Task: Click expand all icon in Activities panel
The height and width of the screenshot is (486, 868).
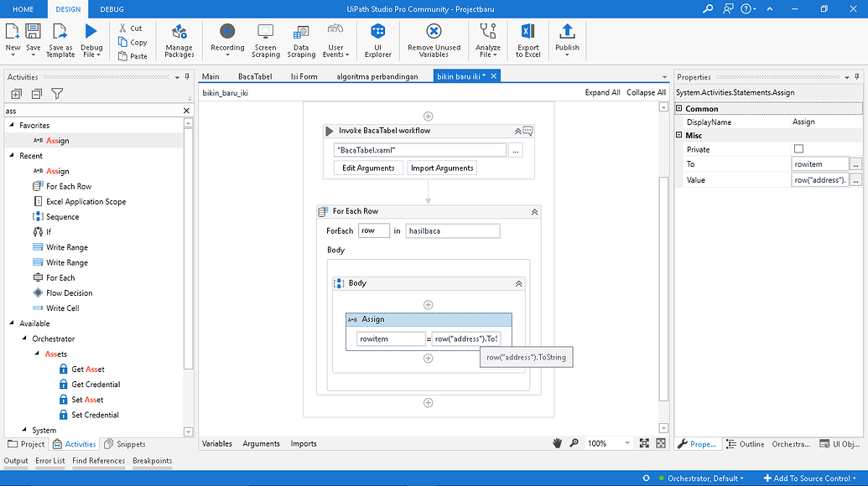Action: pos(16,94)
